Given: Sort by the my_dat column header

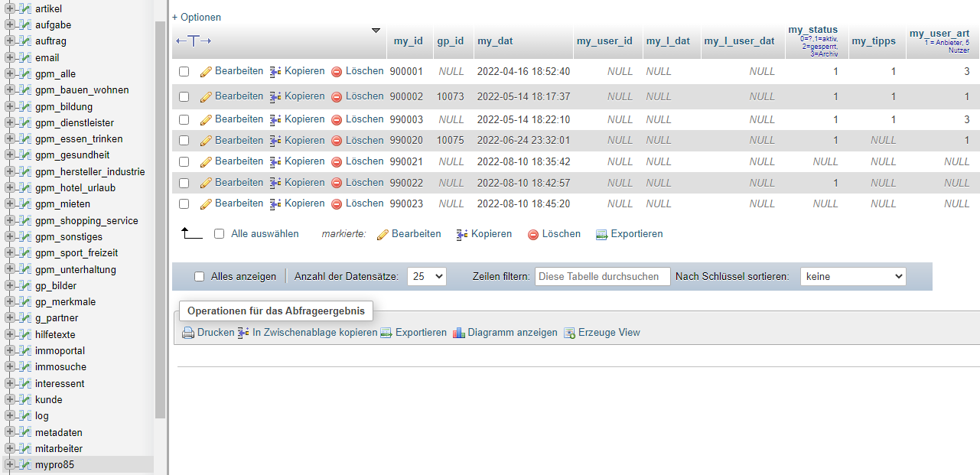Looking at the screenshot, I should [x=495, y=41].
